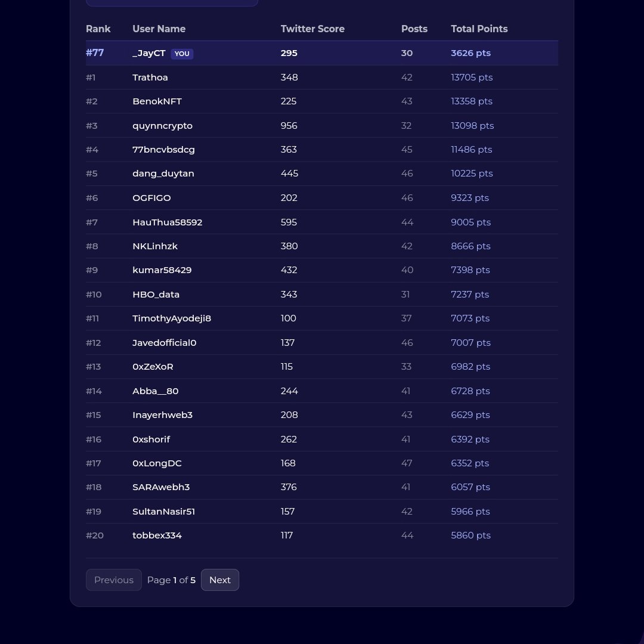Select the Twitter Score column header
Image resolution: width=644 pixels, height=644 pixels.
[312, 29]
